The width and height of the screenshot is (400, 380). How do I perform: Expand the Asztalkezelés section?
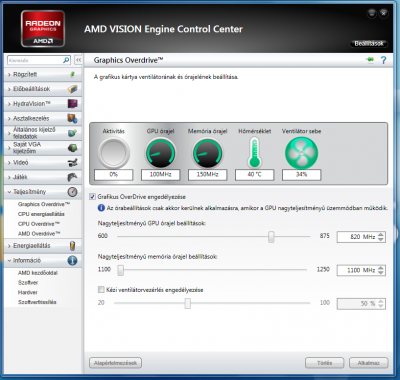point(9,119)
